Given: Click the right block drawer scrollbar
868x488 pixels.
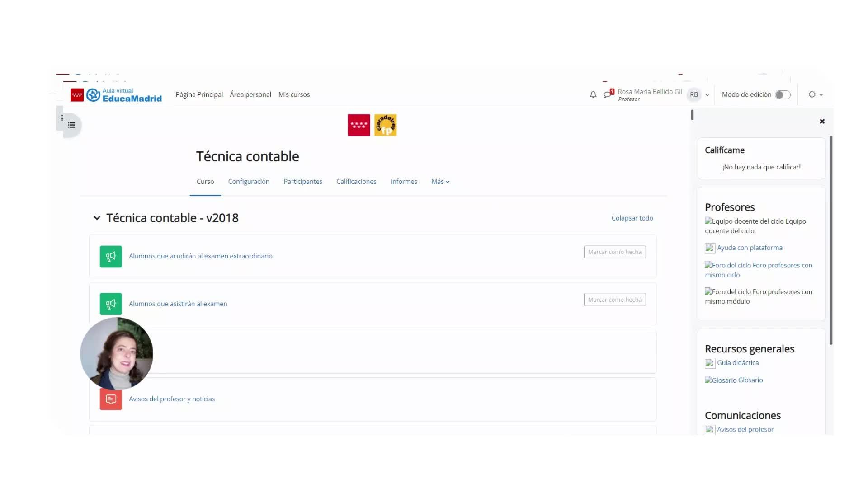Looking at the screenshot, I should pos(831,239).
